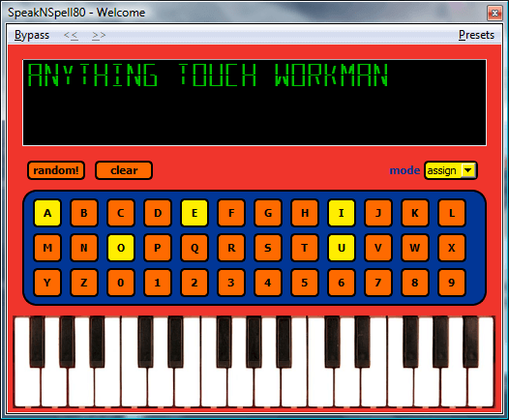Select the 4 number key

[268, 283]
